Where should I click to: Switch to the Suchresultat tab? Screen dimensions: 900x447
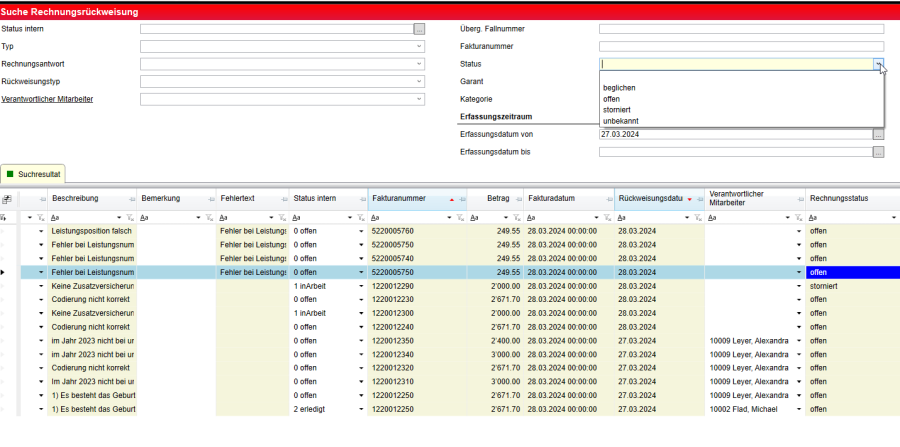[39, 173]
